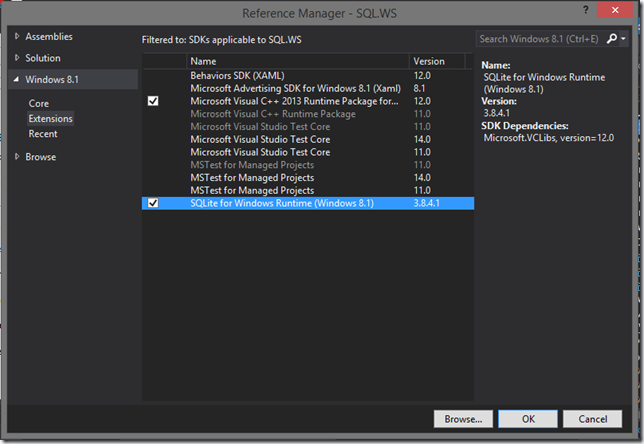The image size is (644, 444).
Task: Expand the Browse node
Action: point(17,156)
